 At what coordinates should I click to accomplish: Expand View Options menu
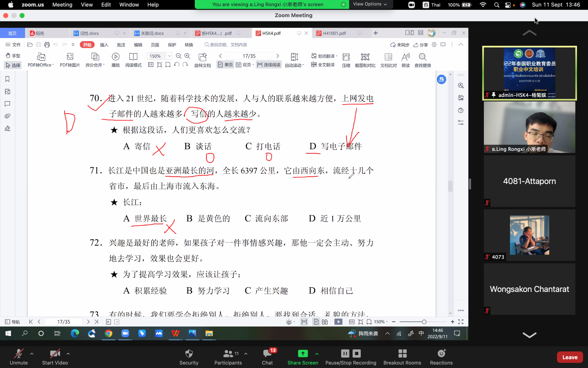(370, 4)
